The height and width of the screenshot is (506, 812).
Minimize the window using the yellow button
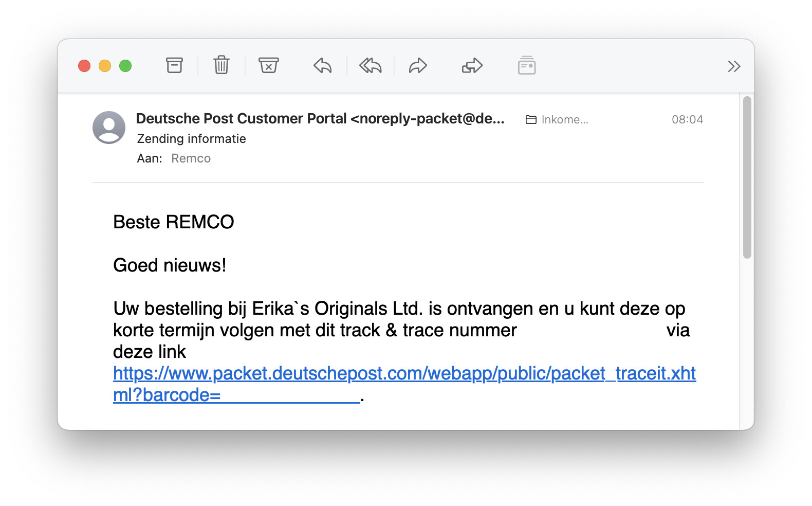(105, 66)
